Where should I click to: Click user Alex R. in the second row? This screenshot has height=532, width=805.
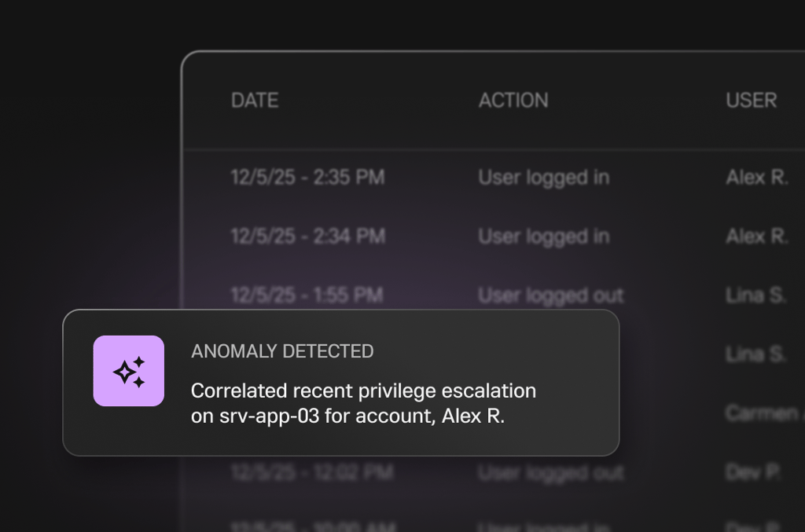coord(756,237)
